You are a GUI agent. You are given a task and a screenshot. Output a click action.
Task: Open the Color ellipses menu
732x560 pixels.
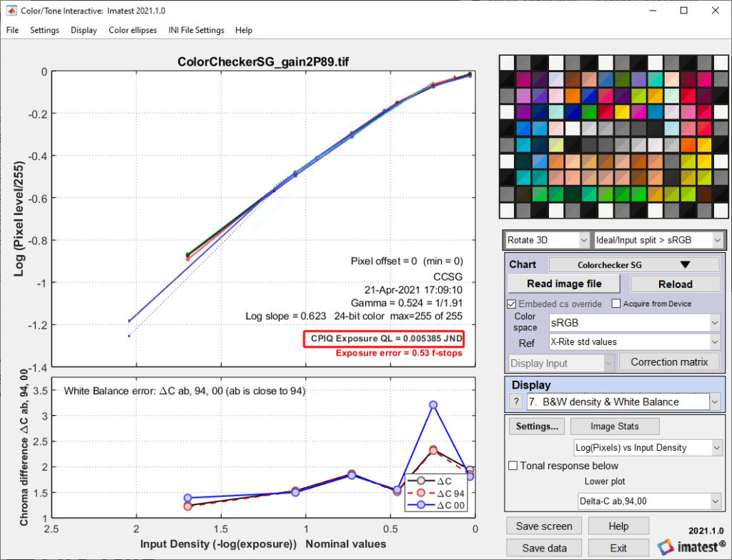click(132, 30)
